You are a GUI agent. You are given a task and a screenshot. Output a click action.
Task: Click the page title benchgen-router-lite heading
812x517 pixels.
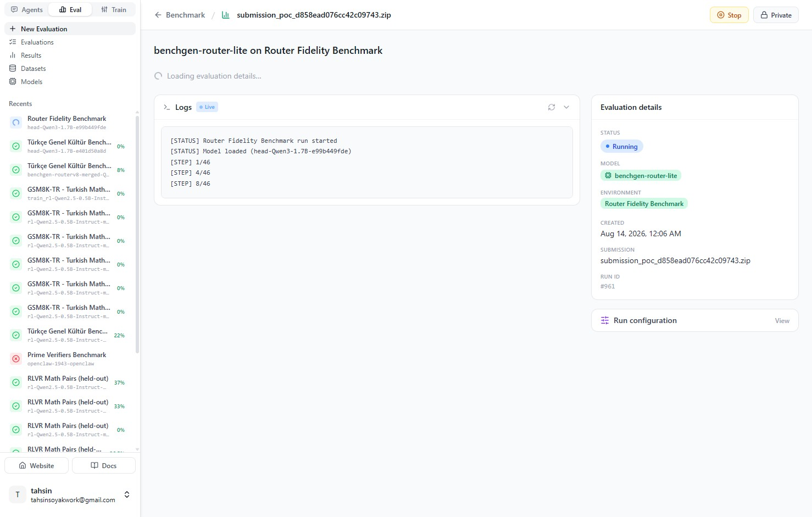[268, 51]
